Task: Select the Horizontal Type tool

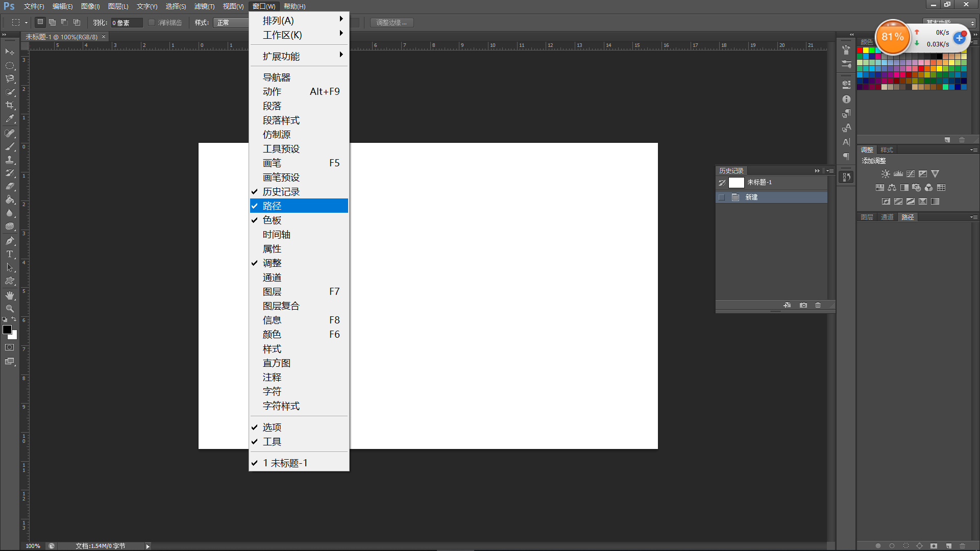Action: tap(10, 254)
